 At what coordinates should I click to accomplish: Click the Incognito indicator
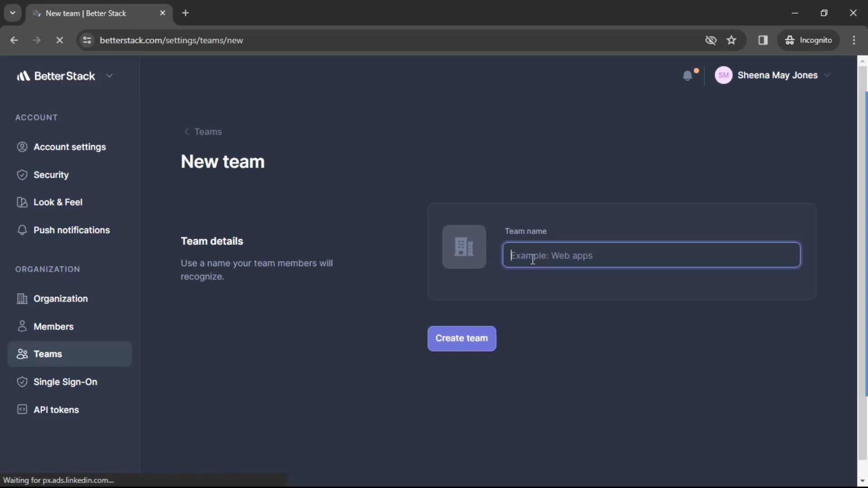(808, 40)
